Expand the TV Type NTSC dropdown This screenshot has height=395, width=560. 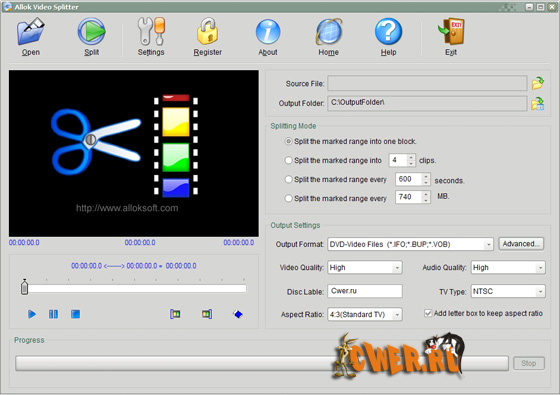[540, 291]
